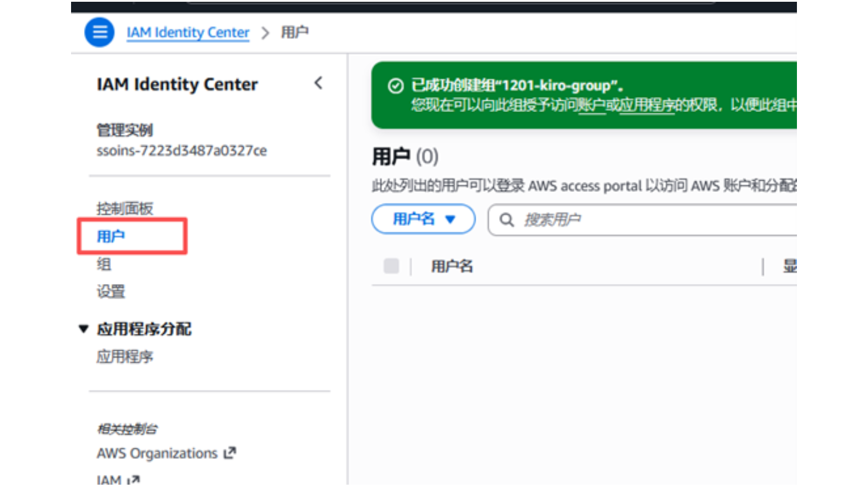
Task: Open 控制面板 in the sidebar
Action: click(x=125, y=208)
